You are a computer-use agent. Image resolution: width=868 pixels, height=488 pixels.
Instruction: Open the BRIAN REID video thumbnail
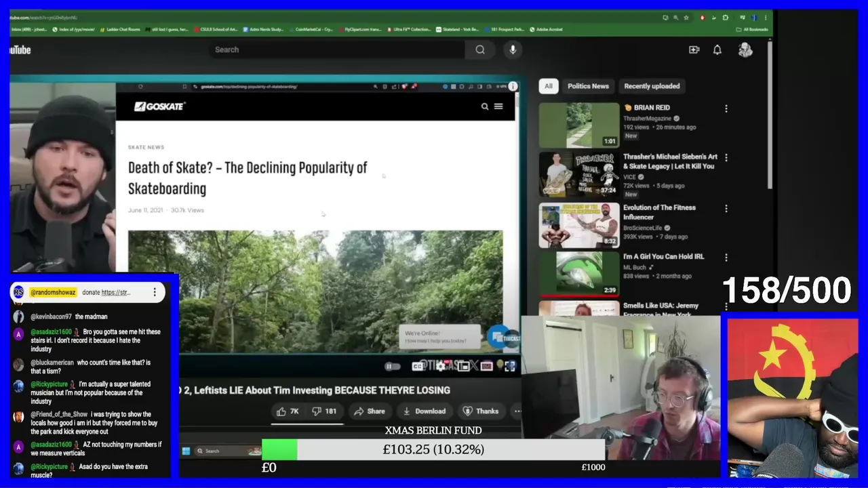(x=579, y=125)
